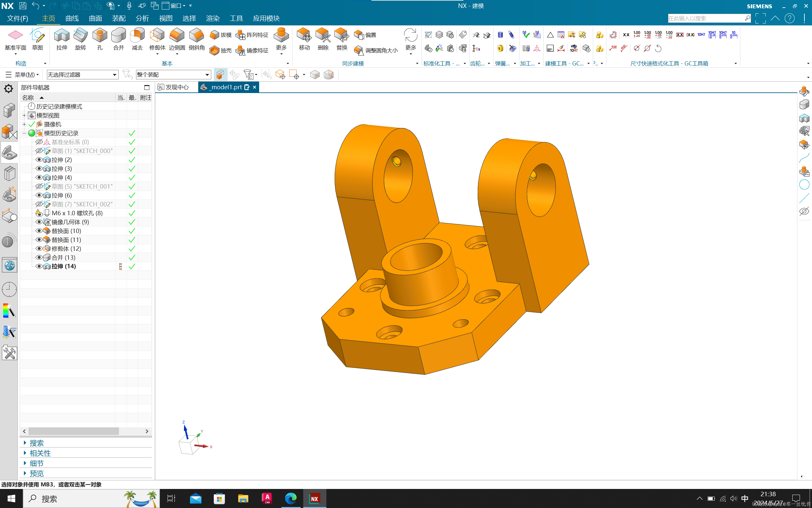Image resolution: width=812 pixels, height=508 pixels.
Task: Open Microsoft Edge from the taskbar
Action: [291, 498]
